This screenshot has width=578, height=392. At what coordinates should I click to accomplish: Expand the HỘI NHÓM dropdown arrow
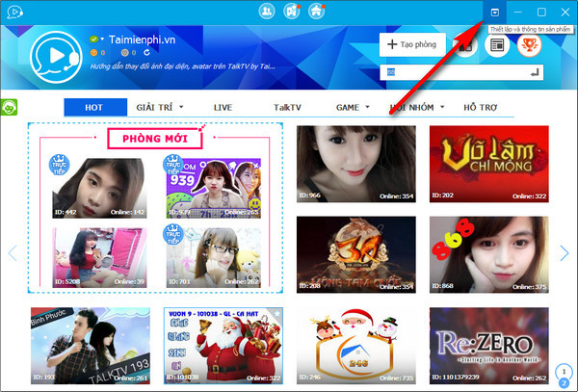tap(442, 107)
